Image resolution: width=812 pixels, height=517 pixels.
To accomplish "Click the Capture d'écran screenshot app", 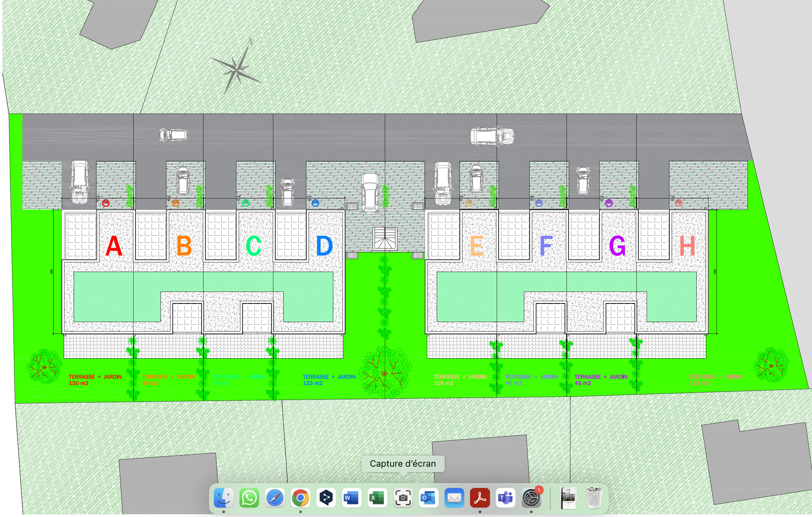I will pos(403,497).
